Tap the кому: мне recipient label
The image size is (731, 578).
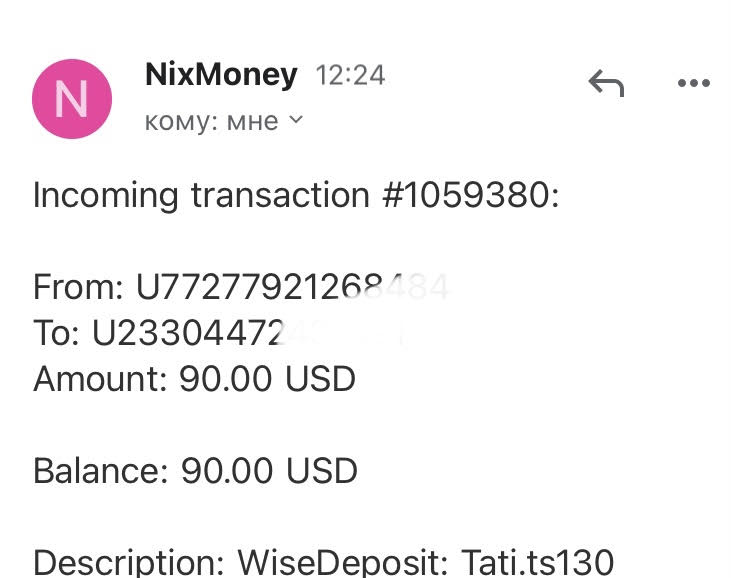tap(211, 121)
